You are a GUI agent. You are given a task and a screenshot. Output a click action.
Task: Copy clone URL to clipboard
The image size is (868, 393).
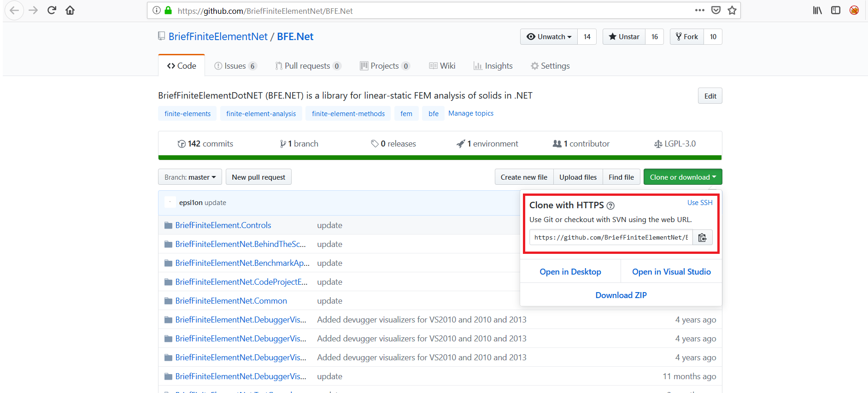tap(703, 237)
